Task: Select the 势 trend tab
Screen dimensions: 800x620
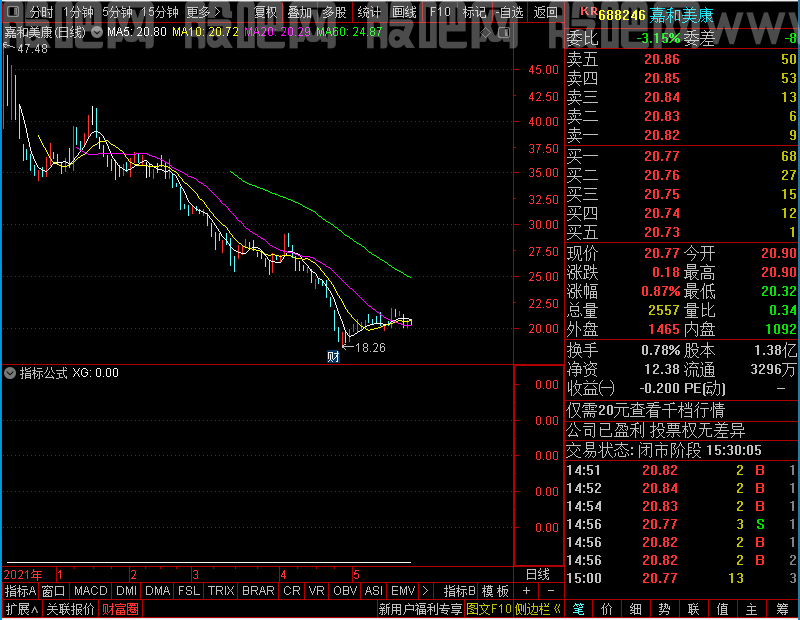Action: pos(664,609)
